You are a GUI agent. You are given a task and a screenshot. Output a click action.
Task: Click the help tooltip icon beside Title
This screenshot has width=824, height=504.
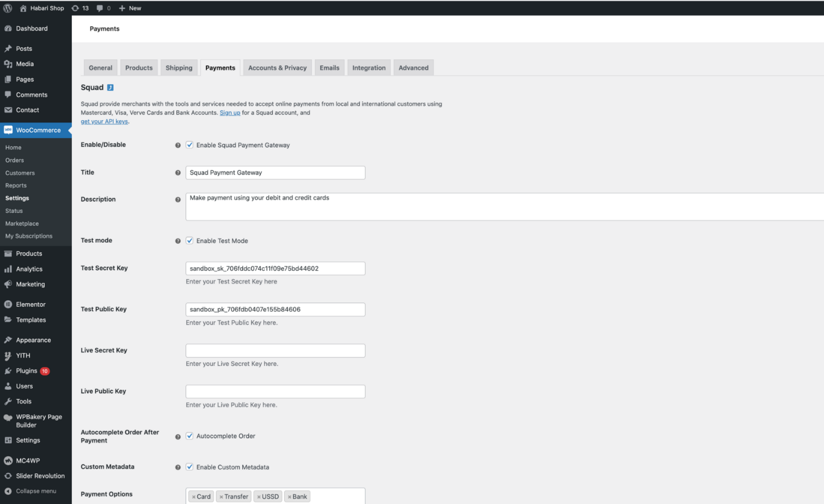click(178, 173)
